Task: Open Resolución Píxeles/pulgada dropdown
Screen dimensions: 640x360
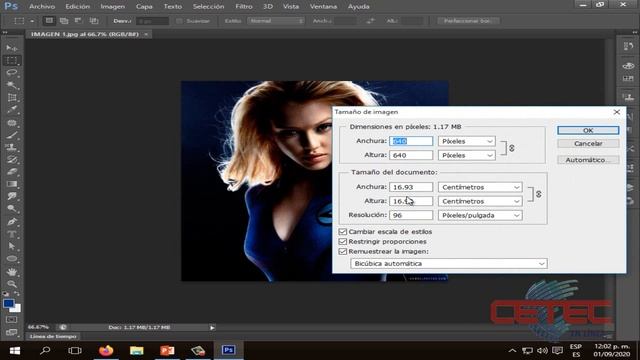Action: [x=480, y=215]
